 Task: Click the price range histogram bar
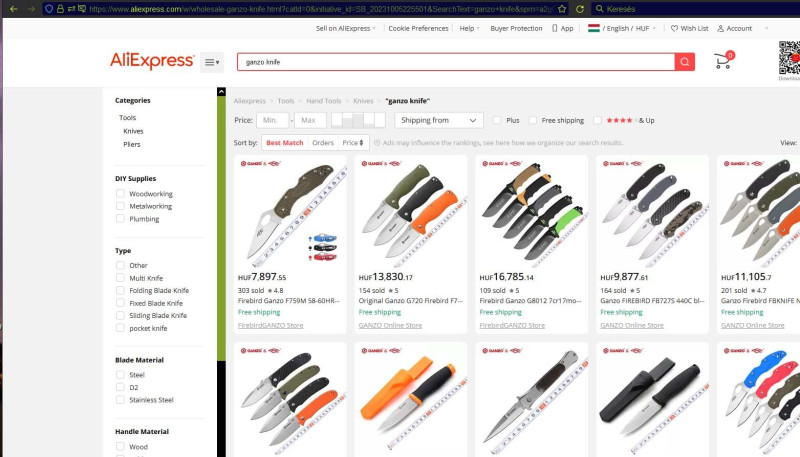pyautogui.click(x=359, y=120)
